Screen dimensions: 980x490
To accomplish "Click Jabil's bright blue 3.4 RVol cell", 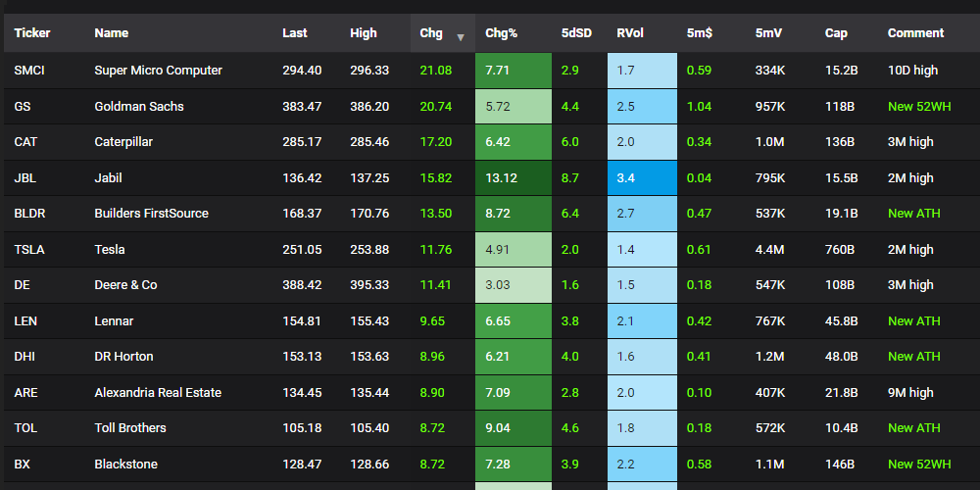I will 641,177.
